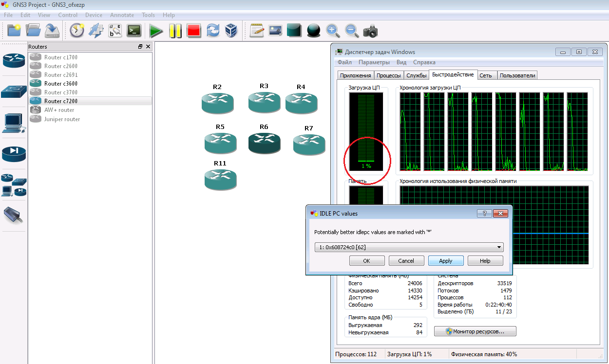Select the Add a link cable icon
Screen dimensions: 609x364
[x=13, y=215]
